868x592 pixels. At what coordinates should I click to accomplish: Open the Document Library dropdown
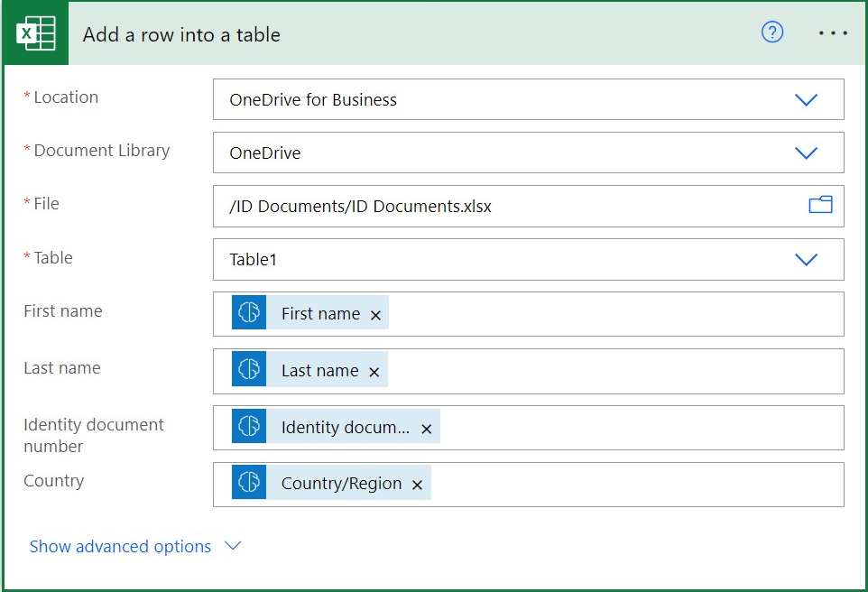click(806, 153)
